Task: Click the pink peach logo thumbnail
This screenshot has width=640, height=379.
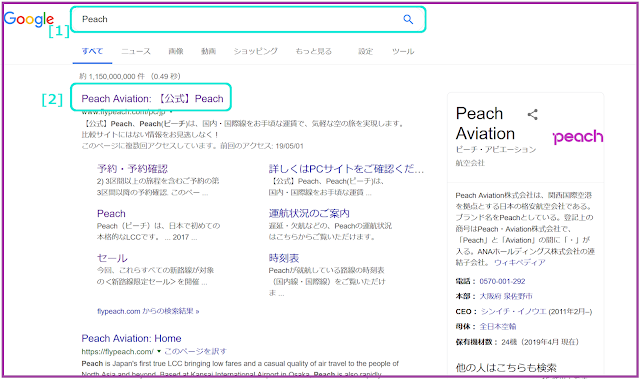Action: tap(578, 137)
